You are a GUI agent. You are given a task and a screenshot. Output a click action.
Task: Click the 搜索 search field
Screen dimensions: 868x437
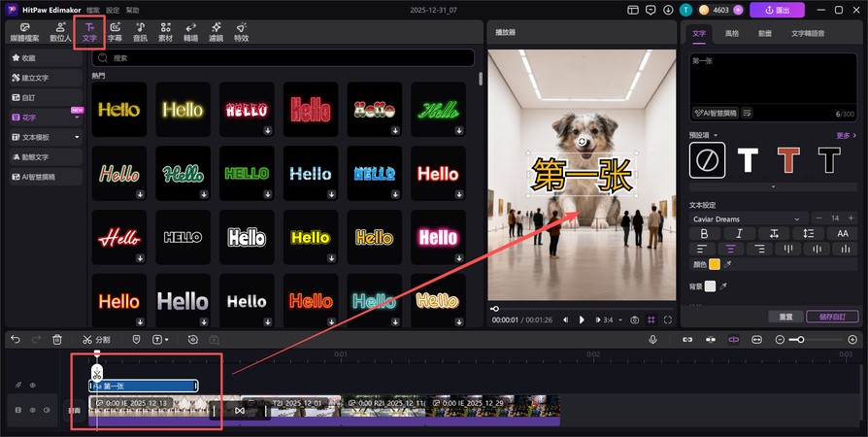pos(283,58)
